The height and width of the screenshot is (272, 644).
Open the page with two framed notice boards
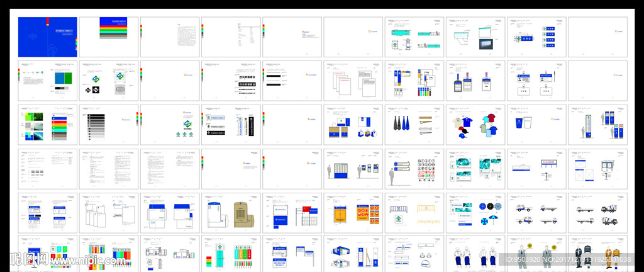(x=598, y=169)
